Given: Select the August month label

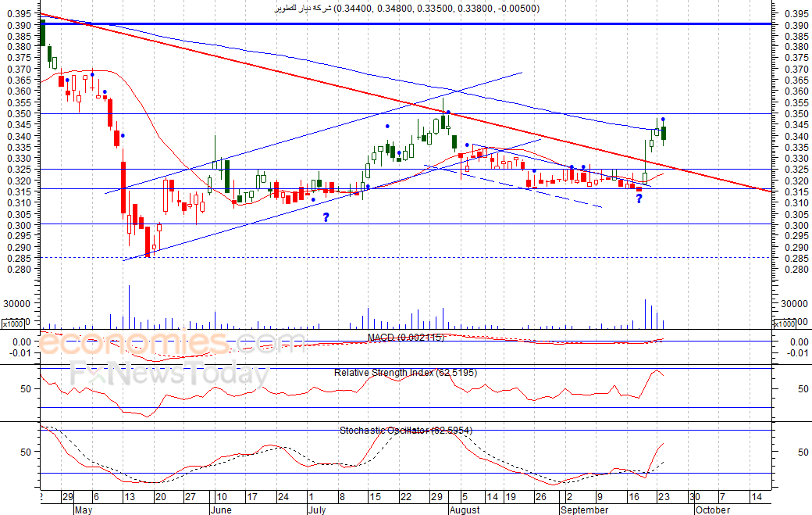Looking at the screenshot, I should point(465,510).
